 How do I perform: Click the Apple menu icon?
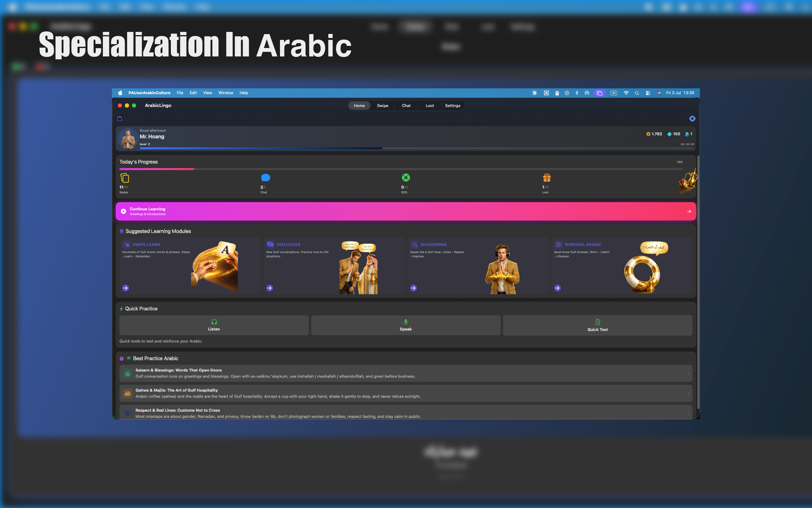point(120,93)
